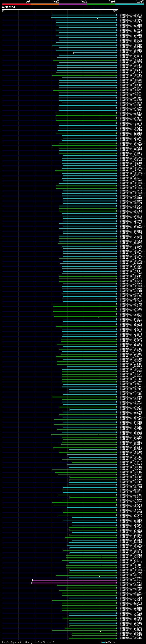Select hit label UniRef100_B7PR51

point(131,316)
